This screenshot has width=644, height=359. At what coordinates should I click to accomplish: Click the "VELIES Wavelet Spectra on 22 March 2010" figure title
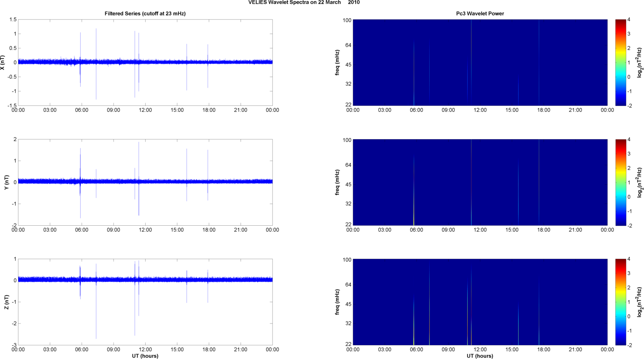pyautogui.click(x=304, y=3)
